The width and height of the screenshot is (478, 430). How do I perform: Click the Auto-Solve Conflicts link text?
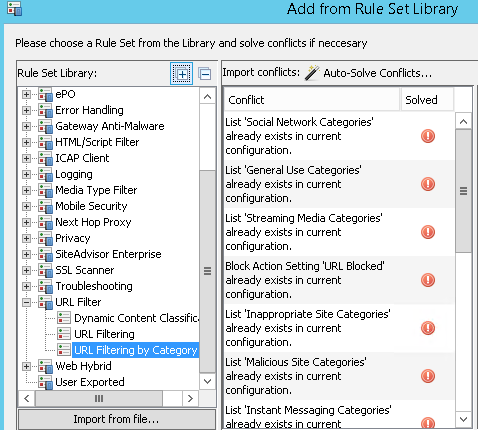tap(377, 73)
